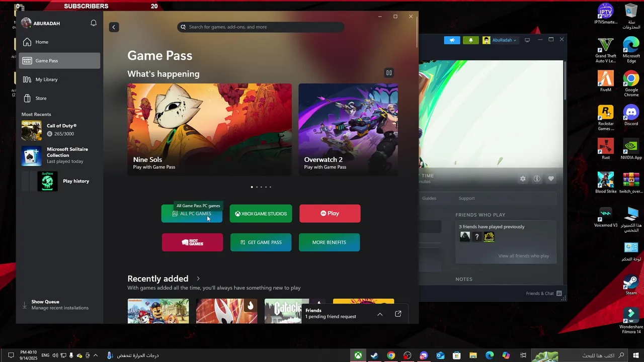The width and height of the screenshot is (644, 362).
Task: Open Blood Strike desktop shortcut
Action: pos(606,183)
